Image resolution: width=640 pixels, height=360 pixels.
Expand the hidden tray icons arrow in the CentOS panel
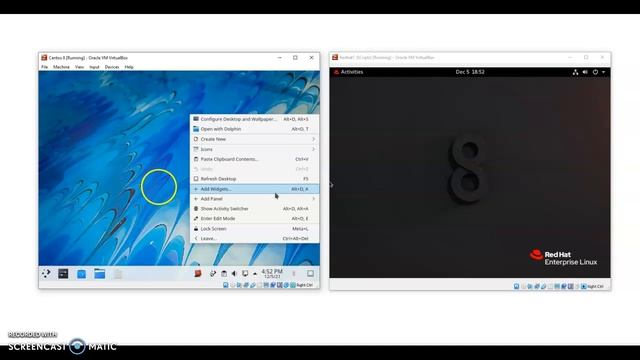255,274
